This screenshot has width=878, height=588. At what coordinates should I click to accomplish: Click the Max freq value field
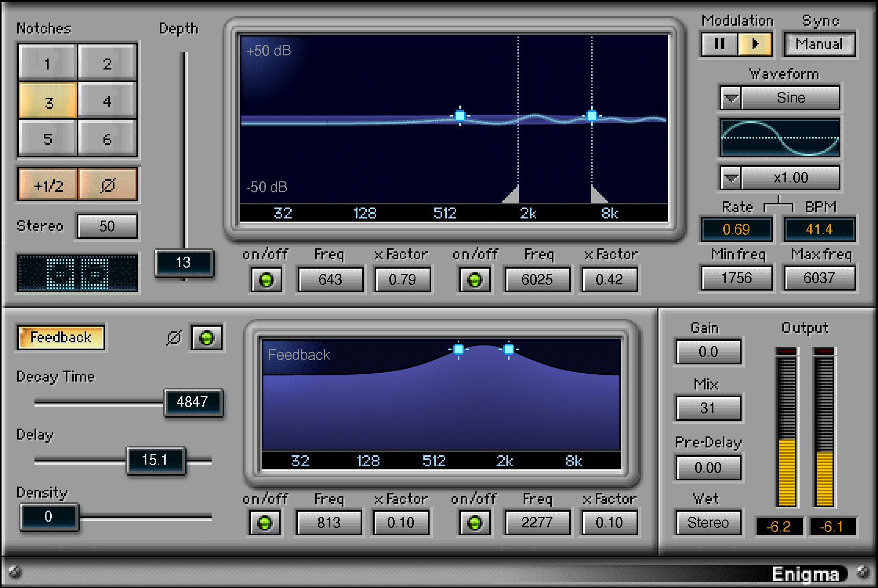click(x=818, y=278)
